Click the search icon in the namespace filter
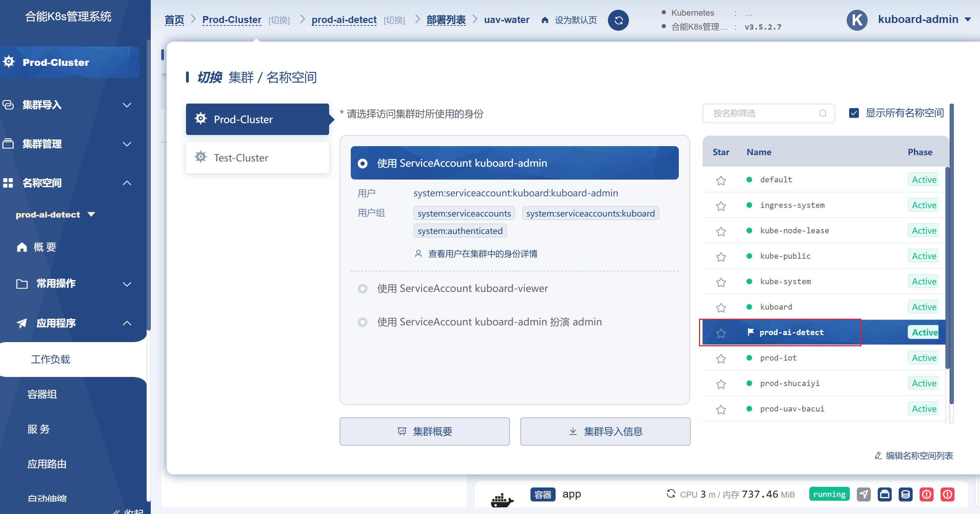 pos(823,113)
